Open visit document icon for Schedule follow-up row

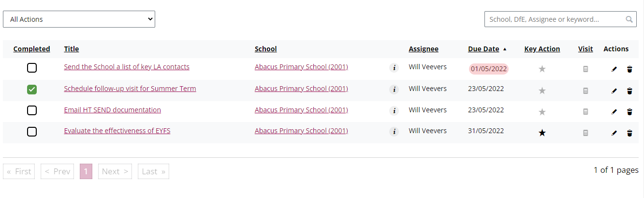585,91
